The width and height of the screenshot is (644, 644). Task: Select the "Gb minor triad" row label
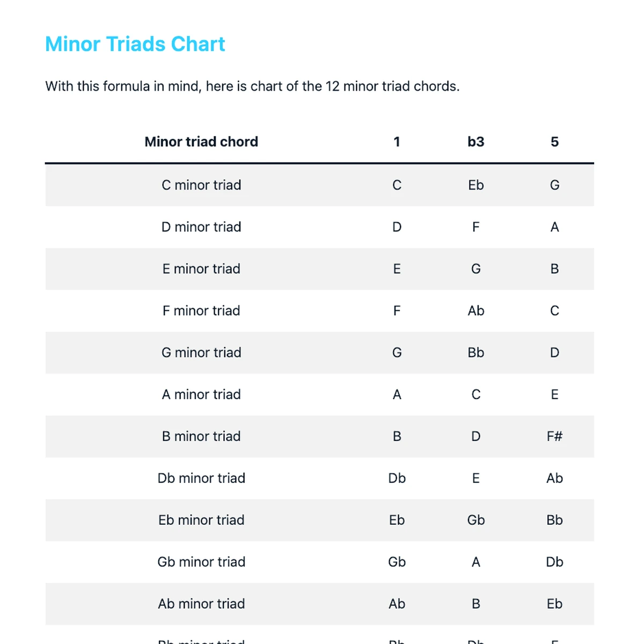pos(201,562)
